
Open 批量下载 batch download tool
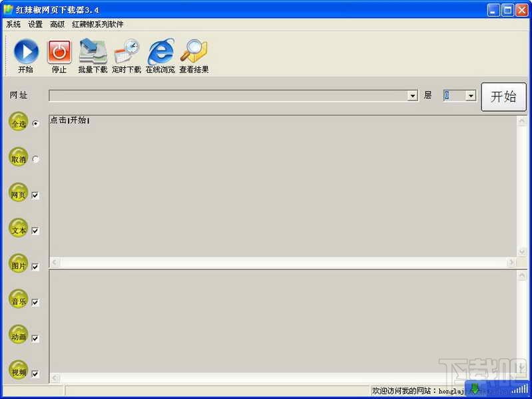pyautogui.click(x=93, y=53)
